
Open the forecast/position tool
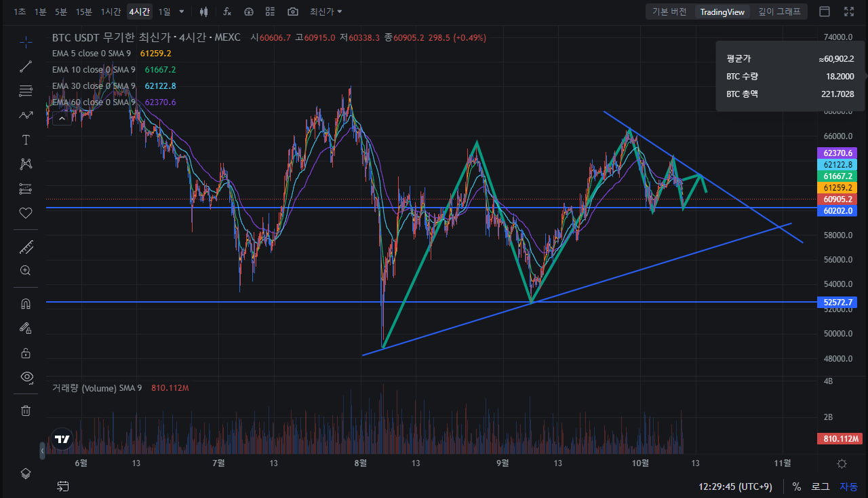26,189
